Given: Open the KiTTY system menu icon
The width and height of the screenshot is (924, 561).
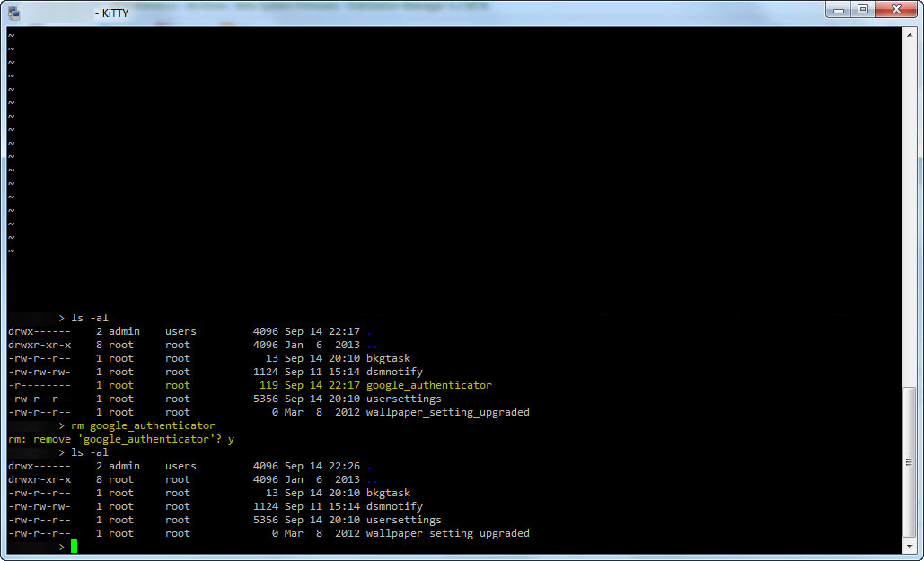Looking at the screenshot, I should (16, 13).
